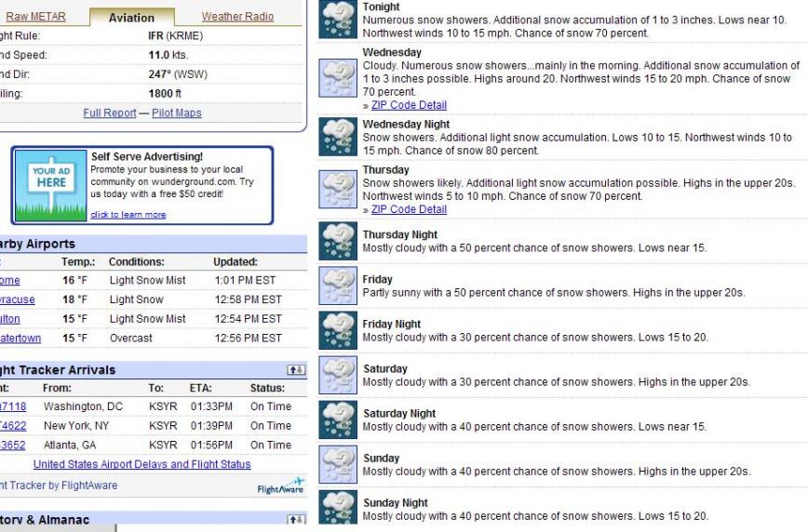Image resolution: width=808 pixels, height=532 pixels.
Task: Click the Wednesday forecast weather icon
Action: click(x=338, y=78)
